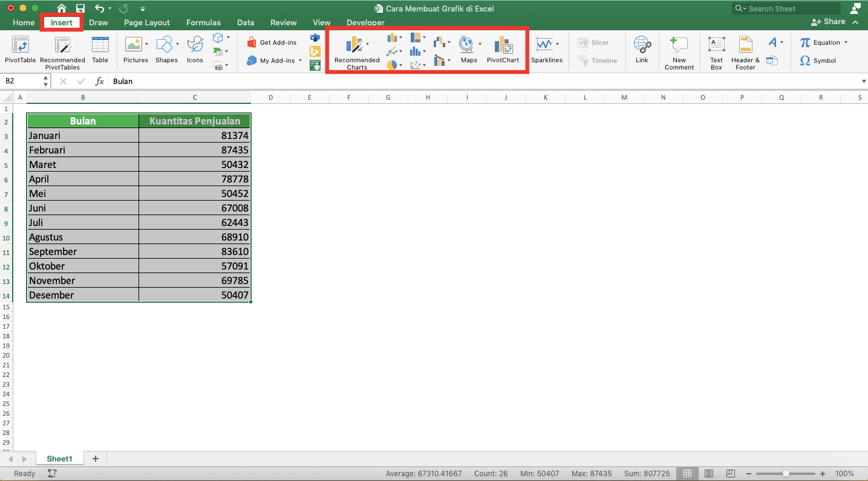This screenshot has height=481, width=868.
Task: Adjust the zoom slider
Action: point(785,474)
